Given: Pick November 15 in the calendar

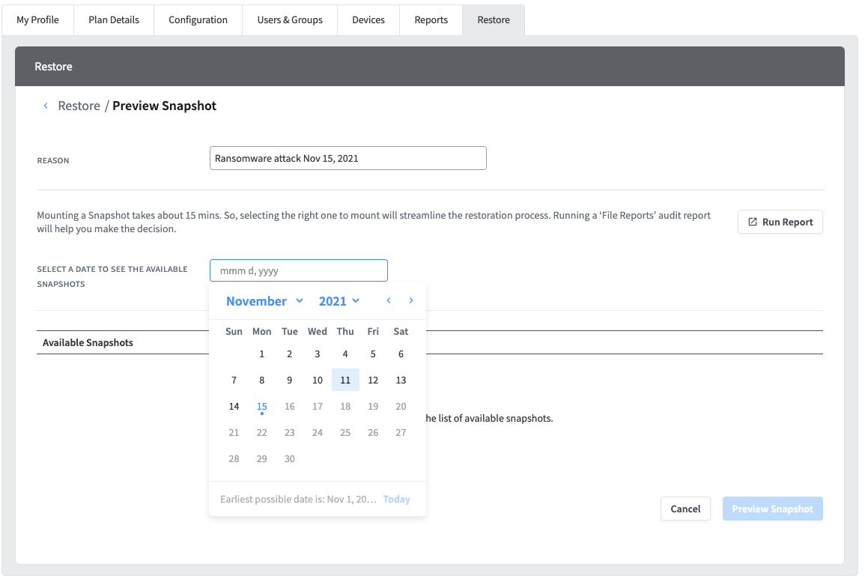Looking at the screenshot, I should point(262,407).
